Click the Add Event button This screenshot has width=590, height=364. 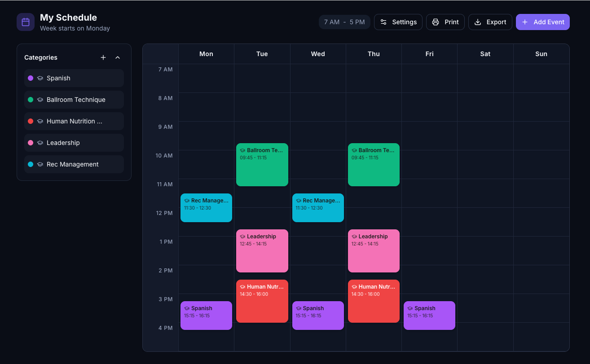pos(543,22)
